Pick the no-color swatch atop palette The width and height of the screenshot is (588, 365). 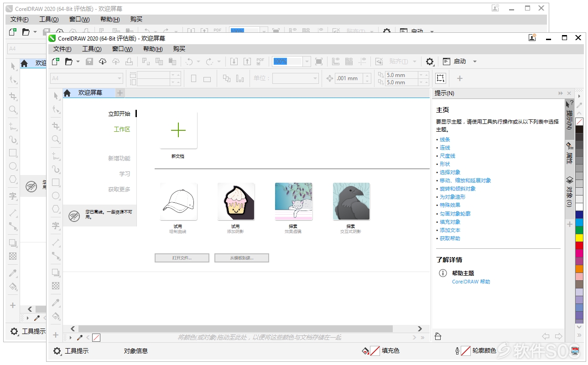pos(579,122)
